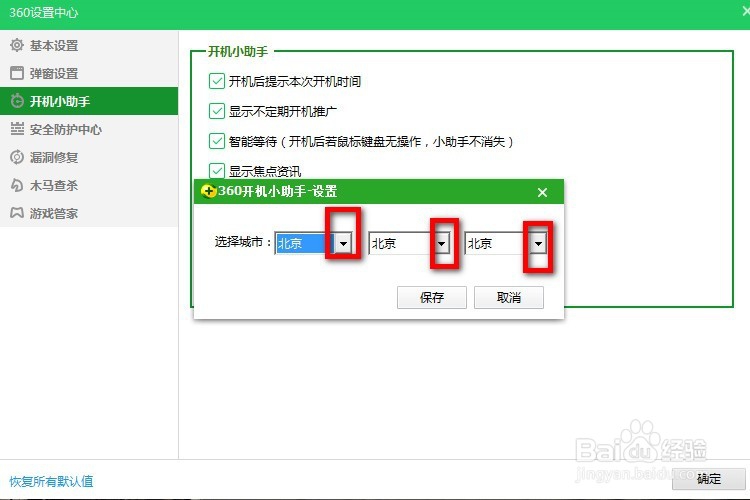
Task: Switch to 弹窗设置 section
Action: pyautogui.click(x=89, y=73)
